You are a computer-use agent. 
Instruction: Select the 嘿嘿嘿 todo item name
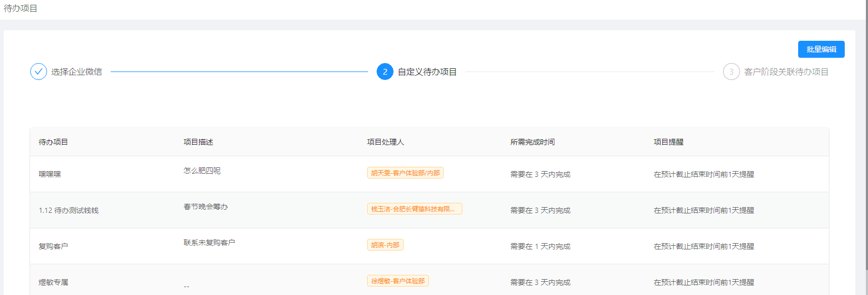tap(50, 174)
